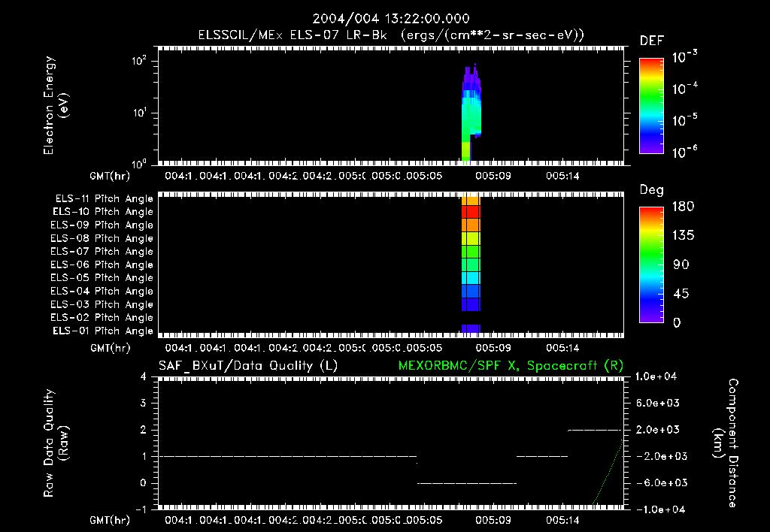Select the Raw Data Quality (Raw) axis label

click(x=56, y=443)
